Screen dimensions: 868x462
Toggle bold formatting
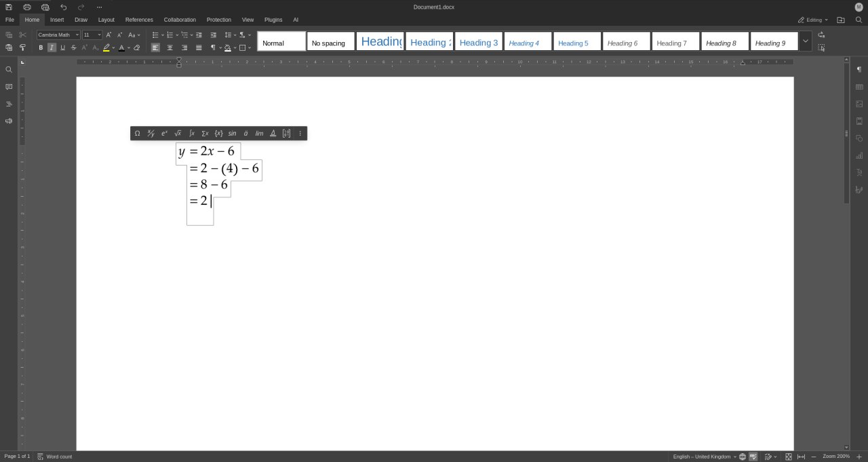tap(41, 47)
